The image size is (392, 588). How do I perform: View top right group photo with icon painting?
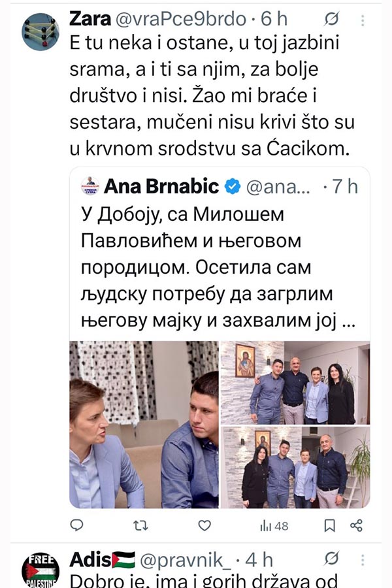(295, 382)
